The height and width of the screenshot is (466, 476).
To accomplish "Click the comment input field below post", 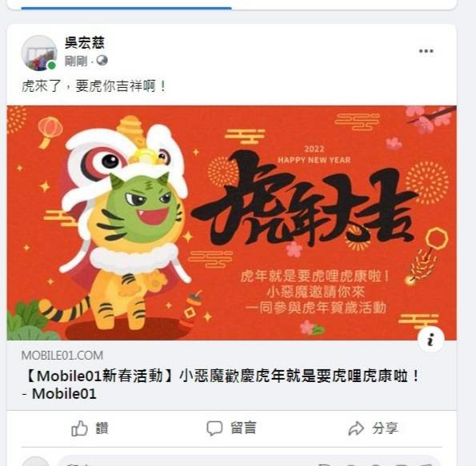I will [248, 461].
